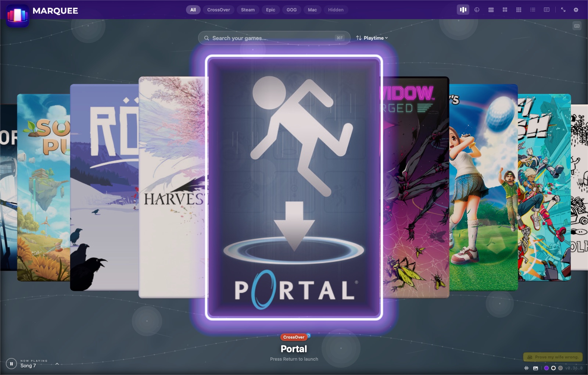Switch to the coverflow carousel view
Image resolution: width=588 pixels, height=375 pixels.
pos(463,10)
